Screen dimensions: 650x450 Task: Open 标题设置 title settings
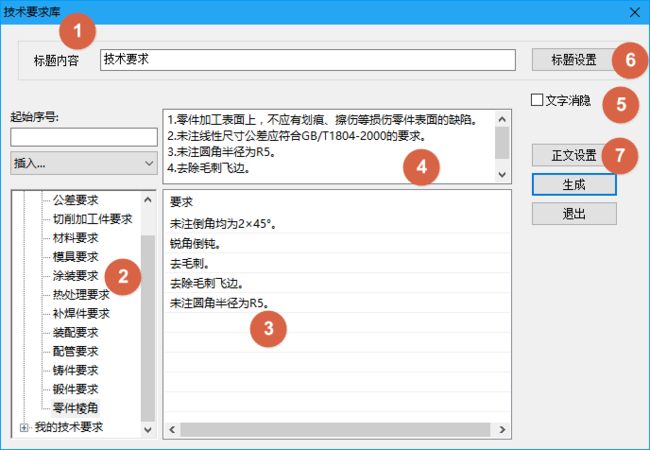point(574,60)
